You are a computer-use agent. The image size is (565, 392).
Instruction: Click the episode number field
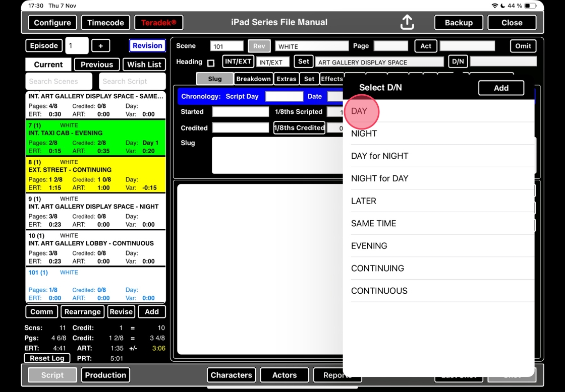(77, 46)
